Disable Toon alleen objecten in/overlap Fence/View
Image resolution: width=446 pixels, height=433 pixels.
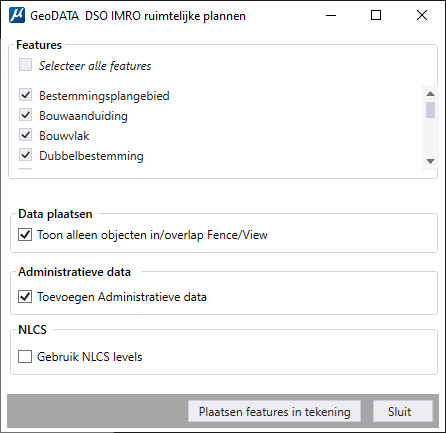(x=25, y=235)
